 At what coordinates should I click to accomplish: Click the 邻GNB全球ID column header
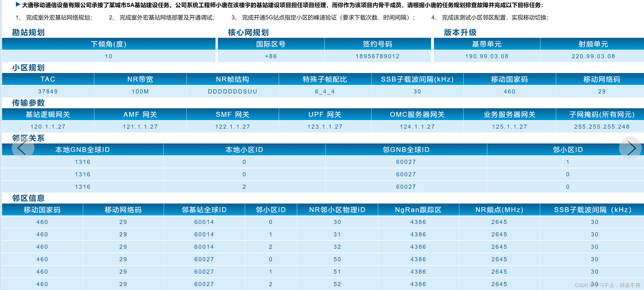(406, 149)
